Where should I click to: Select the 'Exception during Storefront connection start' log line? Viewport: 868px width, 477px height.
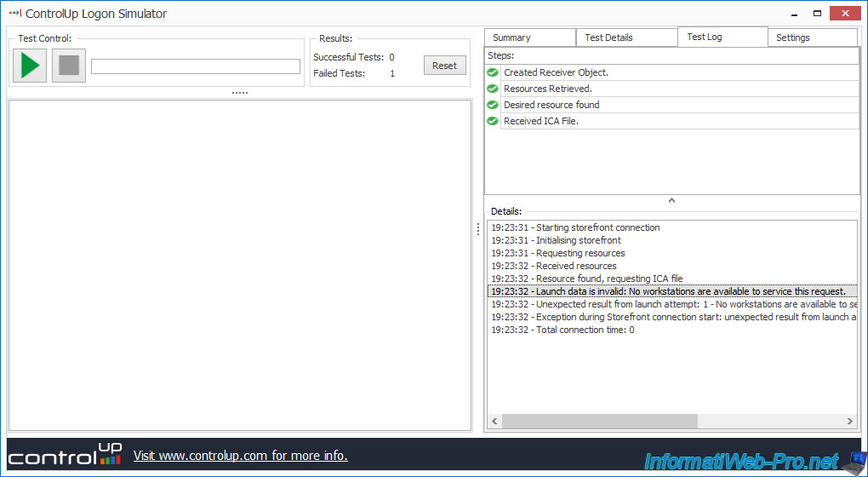point(674,317)
